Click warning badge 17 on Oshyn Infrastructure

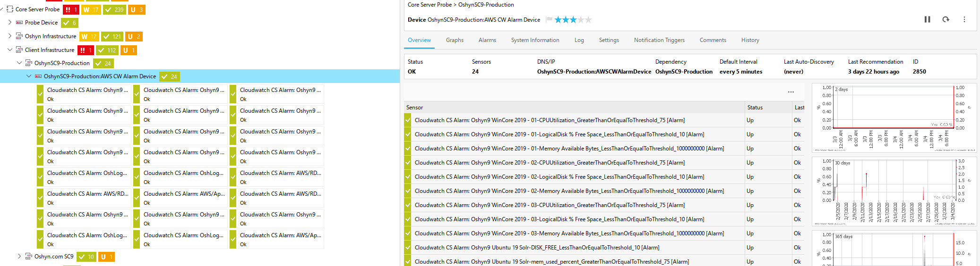tap(89, 36)
